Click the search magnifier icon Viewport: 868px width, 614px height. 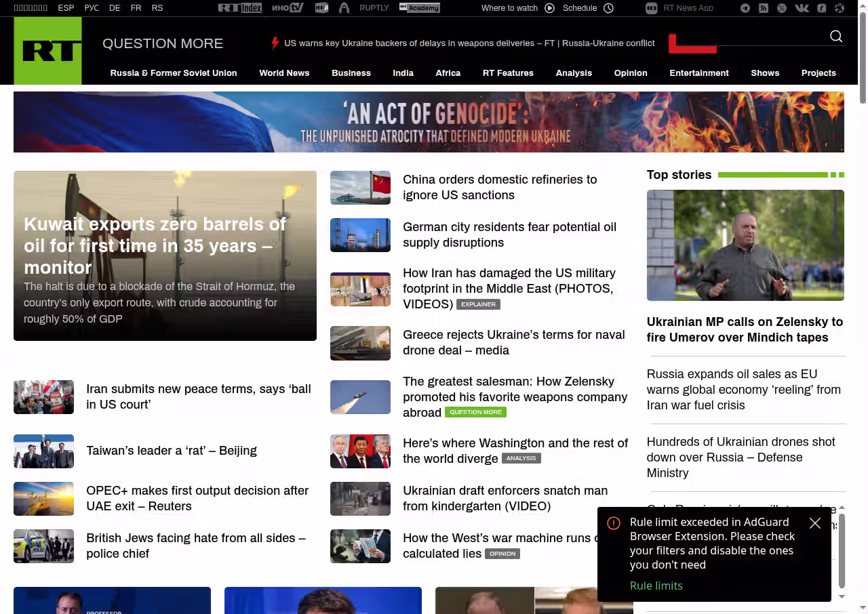[836, 36]
